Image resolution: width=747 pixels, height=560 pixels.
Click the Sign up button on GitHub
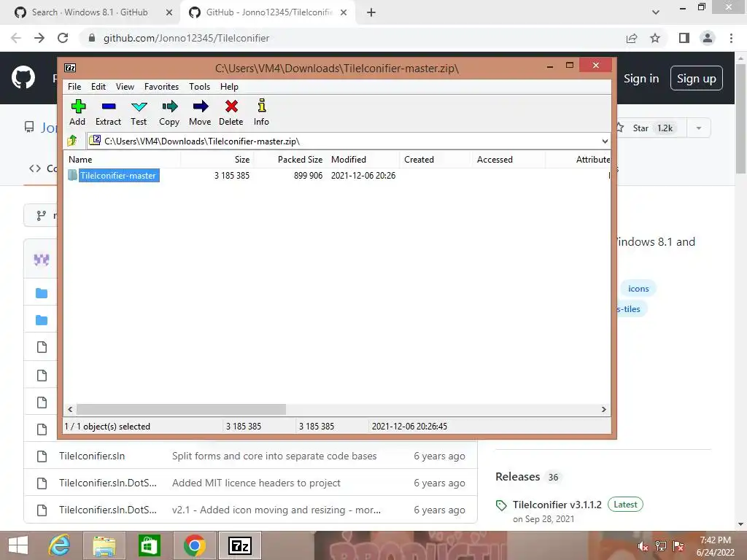click(x=696, y=79)
